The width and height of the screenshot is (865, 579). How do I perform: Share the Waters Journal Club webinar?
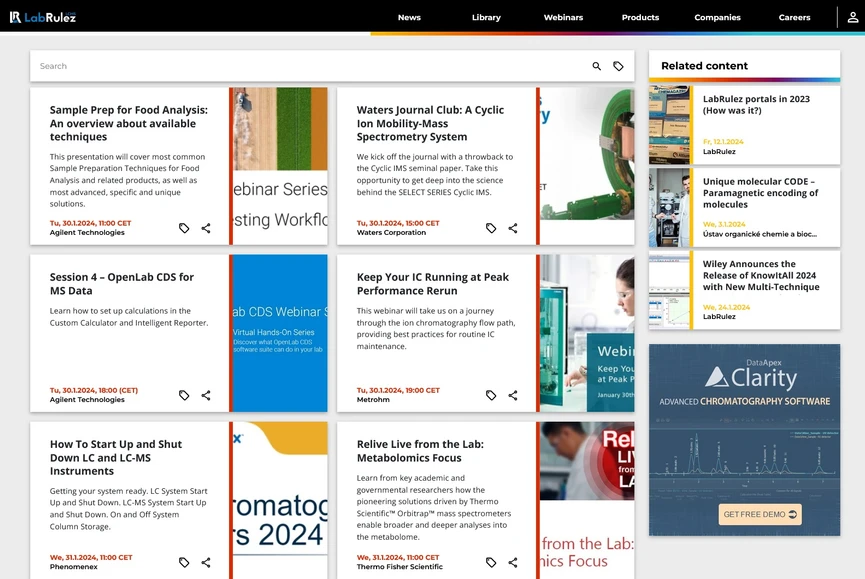pos(512,228)
